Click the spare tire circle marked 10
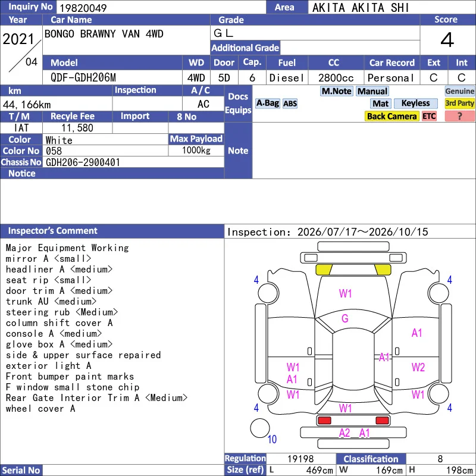476x476 pixels. (260, 428)
